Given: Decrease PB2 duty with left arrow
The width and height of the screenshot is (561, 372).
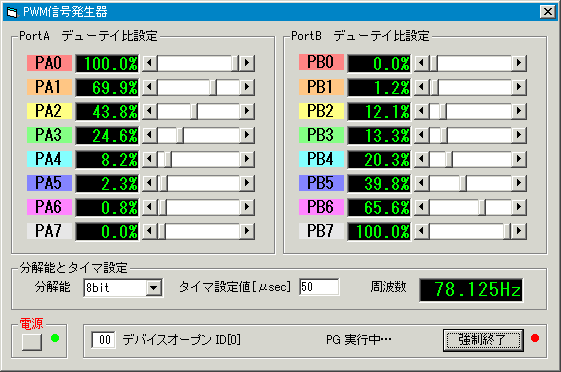Looking at the screenshot, I should click(x=421, y=111).
